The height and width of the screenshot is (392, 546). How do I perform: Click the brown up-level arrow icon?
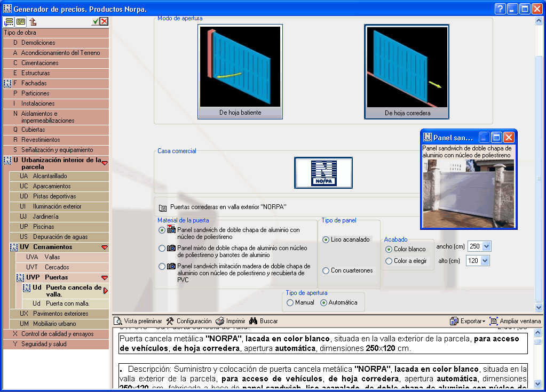click(x=33, y=22)
